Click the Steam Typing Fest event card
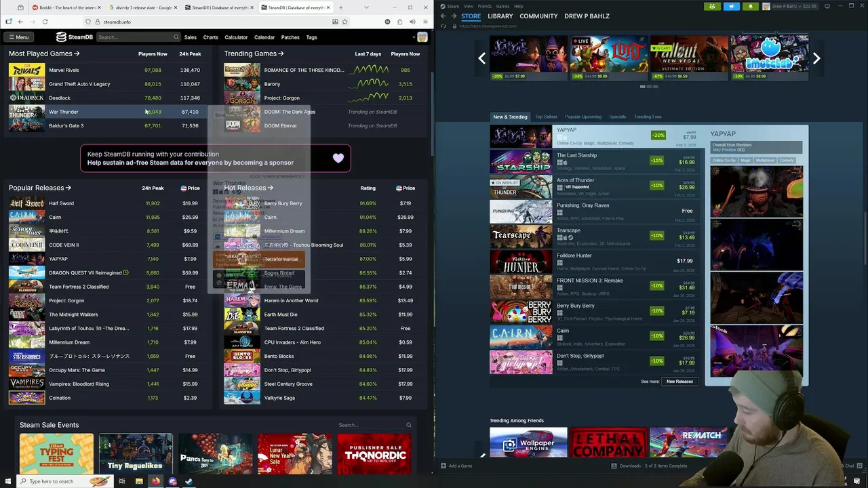This screenshot has height=488, width=868. pos(56,453)
